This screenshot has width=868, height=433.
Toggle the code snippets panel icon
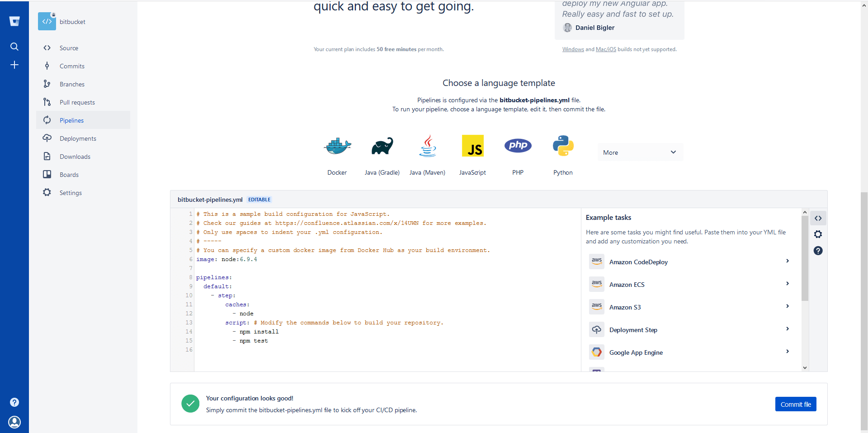[x=818, y=218]
